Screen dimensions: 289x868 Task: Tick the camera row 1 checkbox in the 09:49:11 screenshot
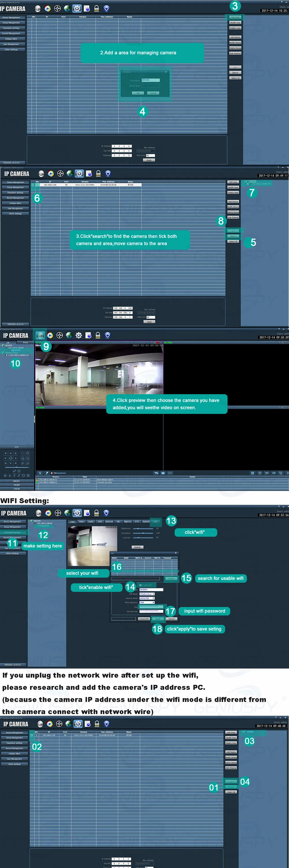coord(33,185)
